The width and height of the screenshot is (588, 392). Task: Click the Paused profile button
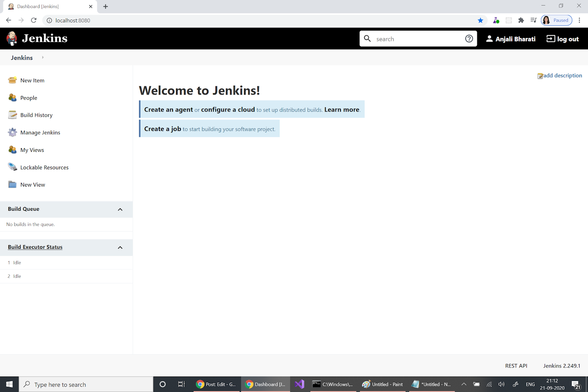[556, 20]
